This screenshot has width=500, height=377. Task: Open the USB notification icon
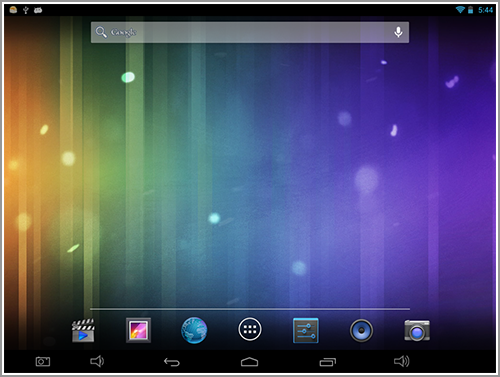click(x=26, y=10)
